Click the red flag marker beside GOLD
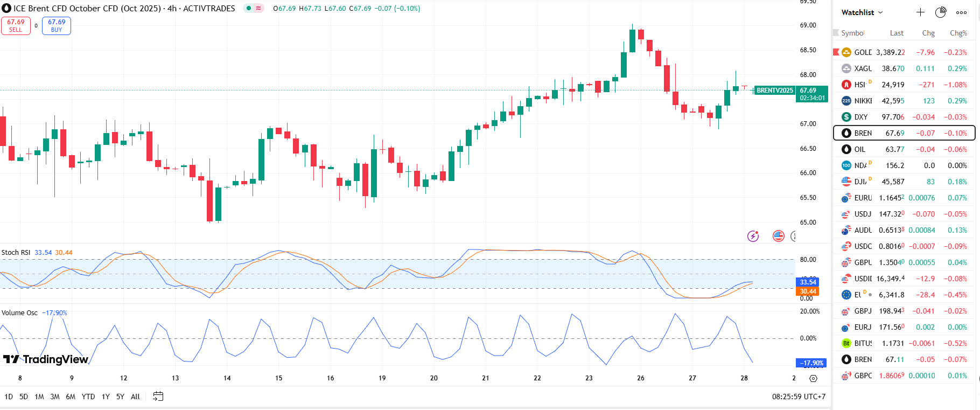Image resolution: width=980 pixels, height=410 pixels. [x=836, y=52]
